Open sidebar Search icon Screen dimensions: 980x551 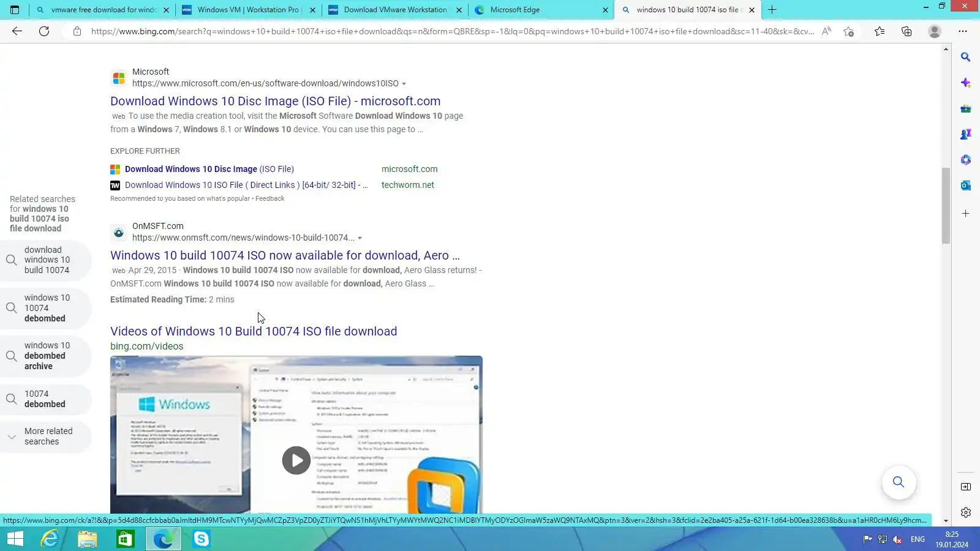point(966,57)
